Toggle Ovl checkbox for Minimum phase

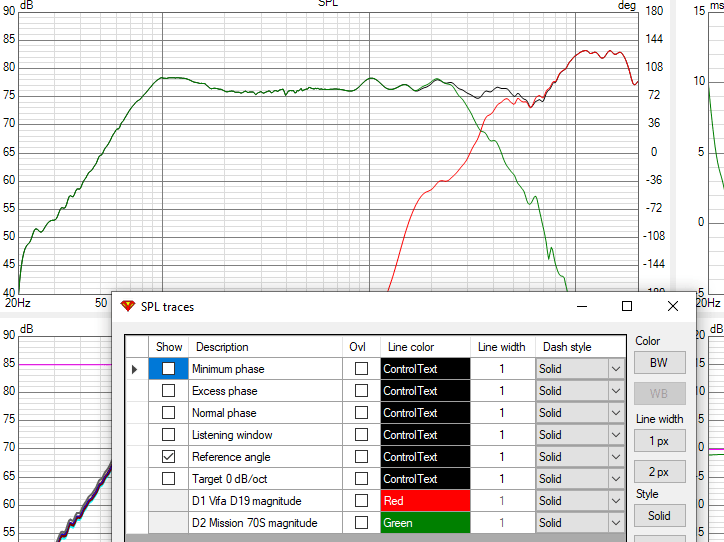(x=361, y=368)
